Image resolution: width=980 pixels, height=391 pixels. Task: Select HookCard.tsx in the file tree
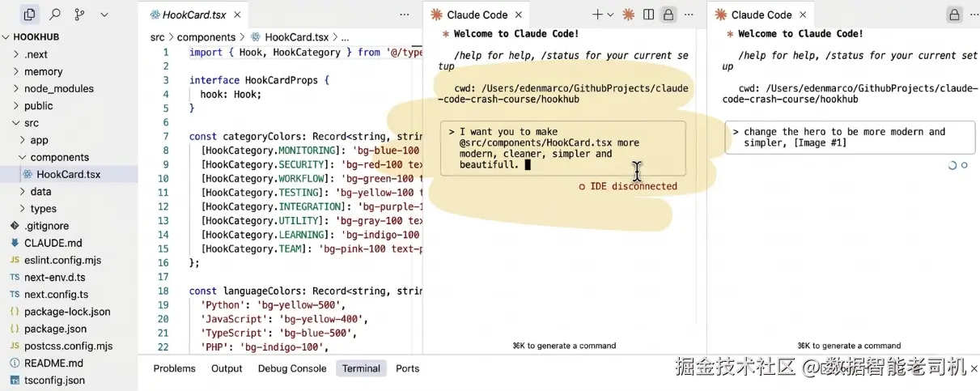(68, 174)
